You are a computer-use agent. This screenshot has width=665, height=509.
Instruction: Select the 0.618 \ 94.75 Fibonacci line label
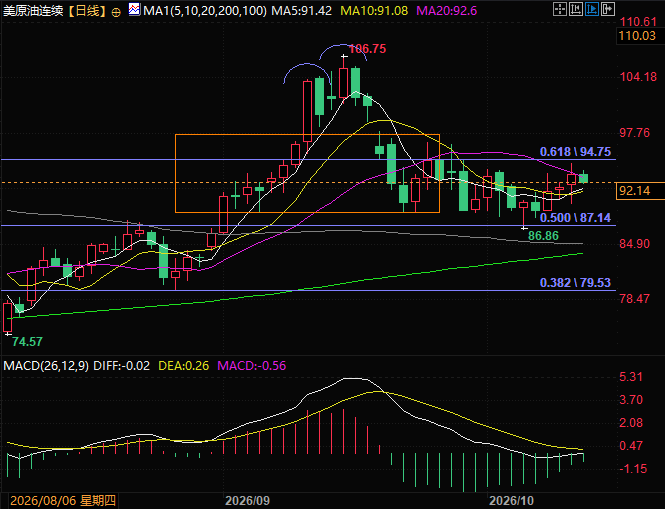point(575,152)
